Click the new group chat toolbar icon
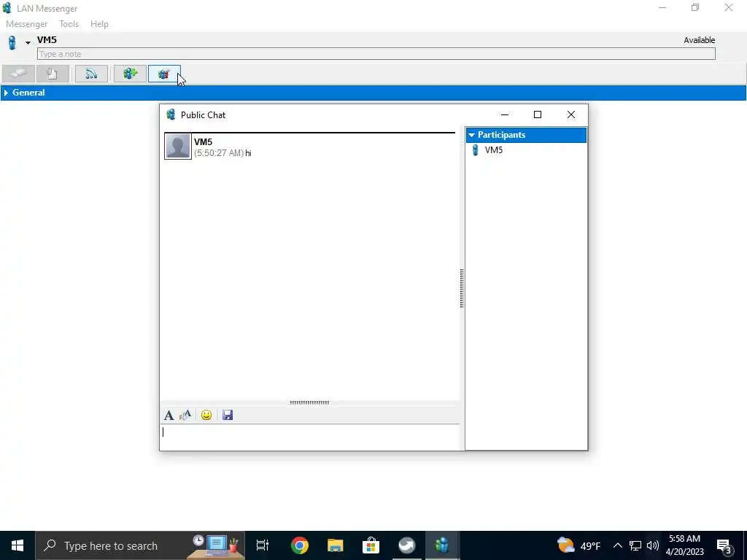Image resolution: width=747 pixels, height=560 pixels. [x=130, y=74]
